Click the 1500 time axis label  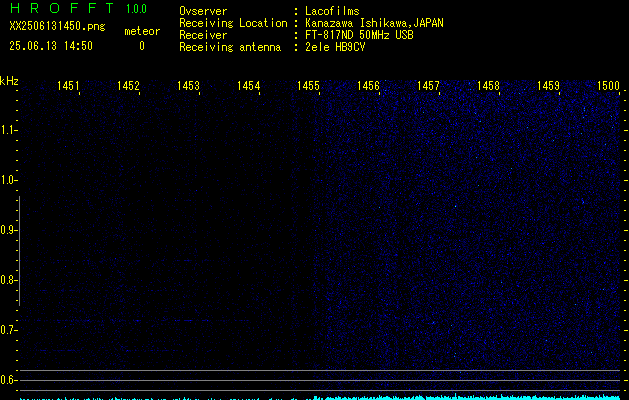point(608,85)
